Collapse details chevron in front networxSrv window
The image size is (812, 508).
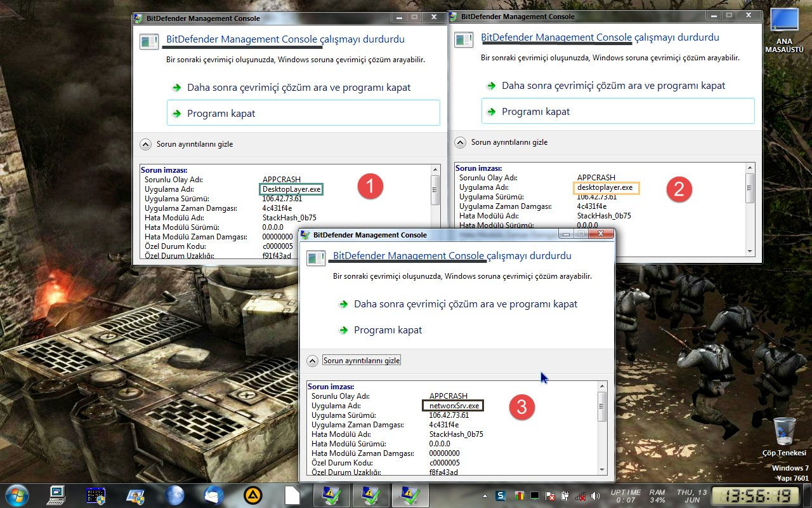point(312,361)
